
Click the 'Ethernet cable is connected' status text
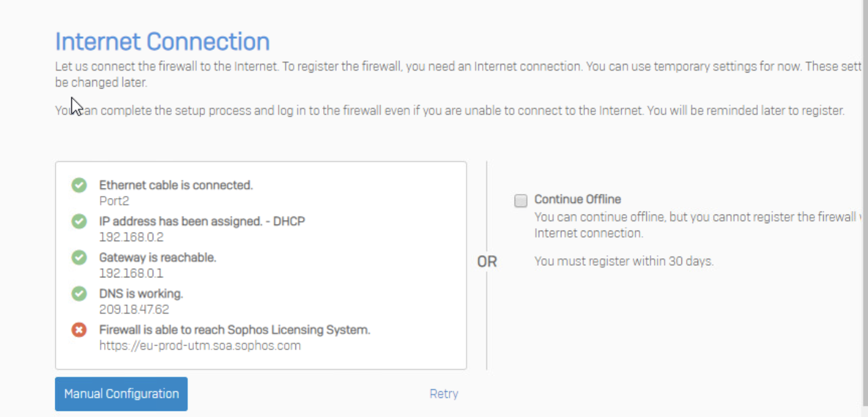pyautogui.click(x=176, y=185)
